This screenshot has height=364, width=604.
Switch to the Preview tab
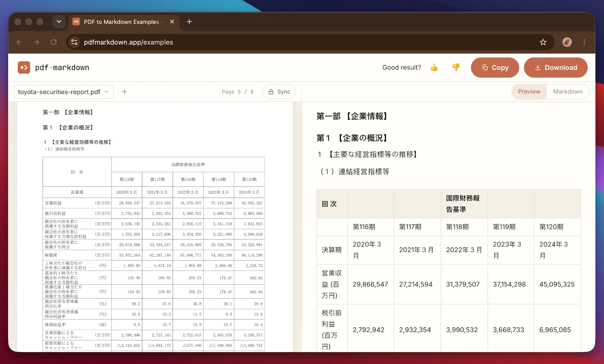pyautogui.click(x=529, y=92)
